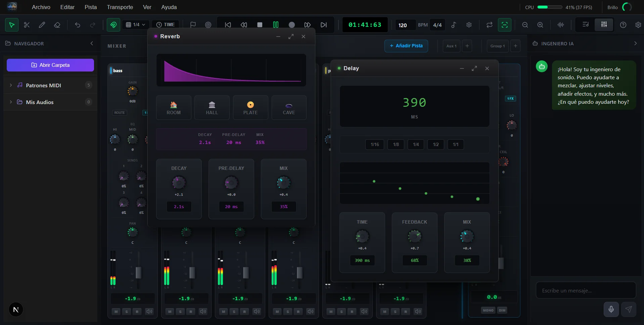Open the Archivo menu
Image resolution: width=644 pixels, height=325 pixels.
pos(41,7)
